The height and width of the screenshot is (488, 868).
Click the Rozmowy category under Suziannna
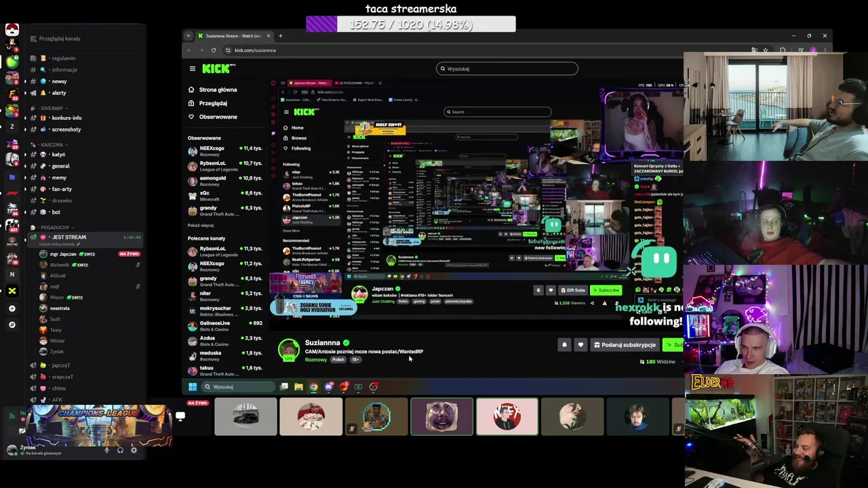316,360
